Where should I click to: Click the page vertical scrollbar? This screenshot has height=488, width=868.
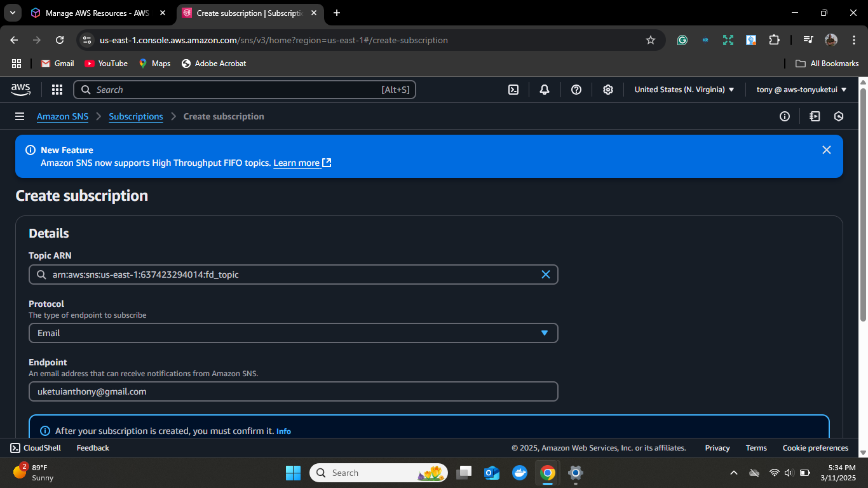863,203
